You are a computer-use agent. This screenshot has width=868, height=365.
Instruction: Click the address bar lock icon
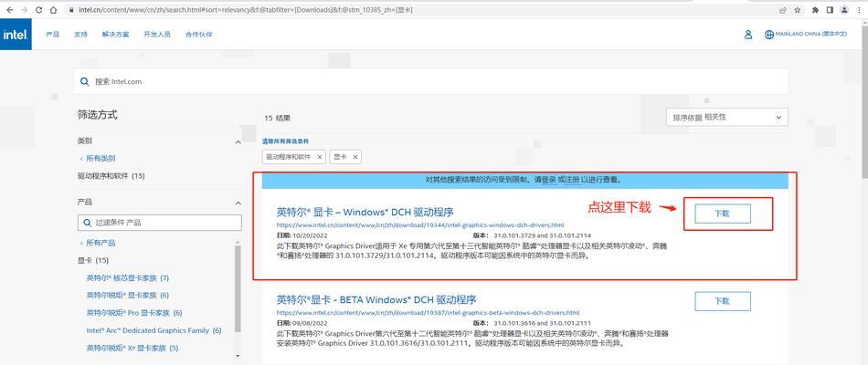(70, 10)
